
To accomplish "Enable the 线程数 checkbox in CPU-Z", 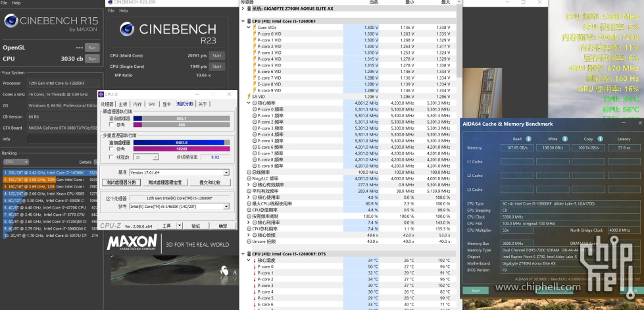I will [111, 157].
